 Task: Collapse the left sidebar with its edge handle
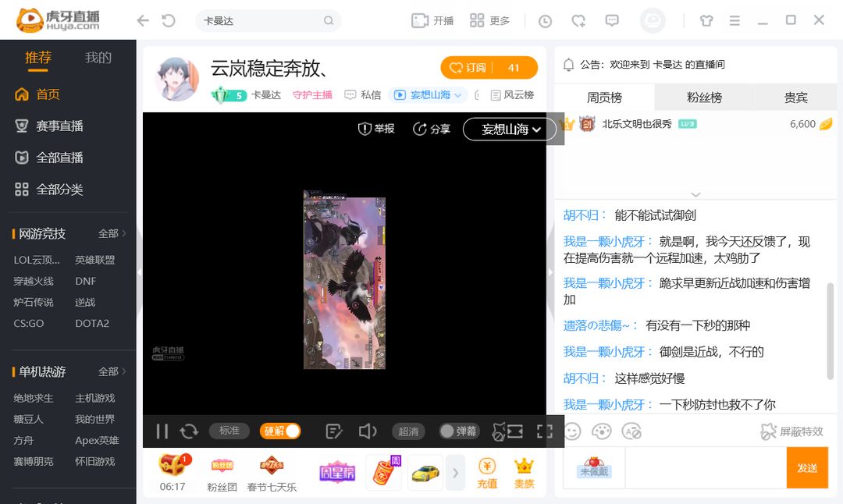tap(139, 273)
